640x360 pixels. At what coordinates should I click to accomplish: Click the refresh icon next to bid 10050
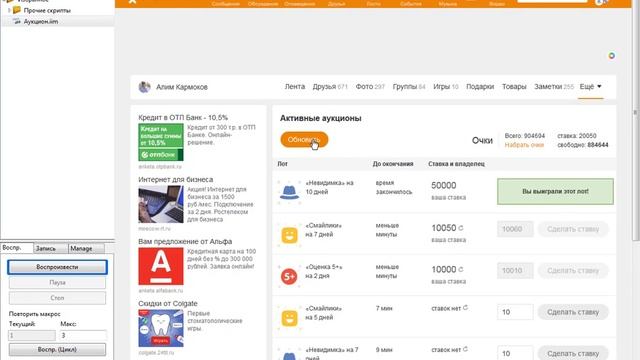pyautogui.click(x=461, y=228)
